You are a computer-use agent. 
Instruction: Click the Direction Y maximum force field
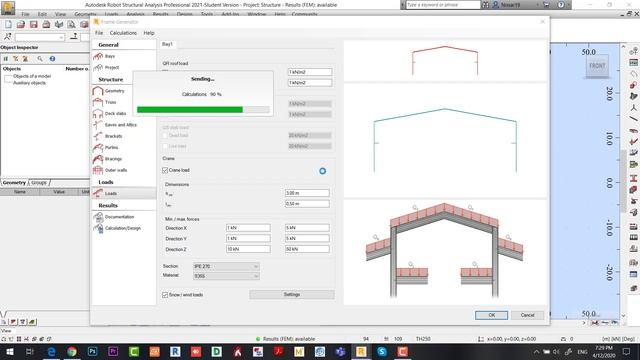click(x=307, y=238)
